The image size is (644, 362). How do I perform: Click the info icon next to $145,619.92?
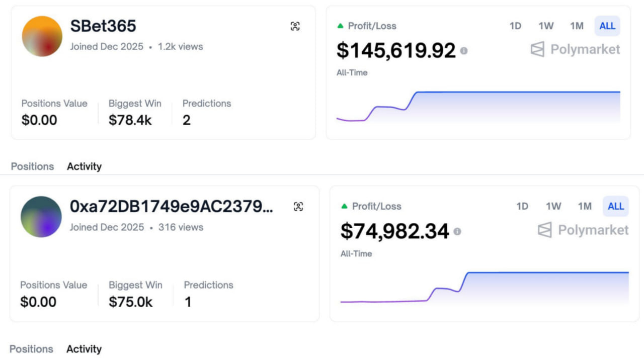(x=463, y=51)
